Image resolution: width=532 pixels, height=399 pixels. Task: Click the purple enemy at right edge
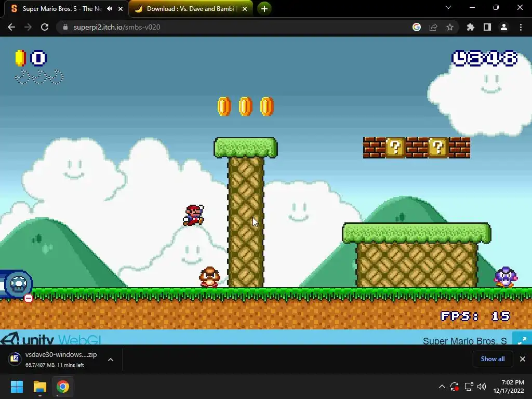point(506,277)
